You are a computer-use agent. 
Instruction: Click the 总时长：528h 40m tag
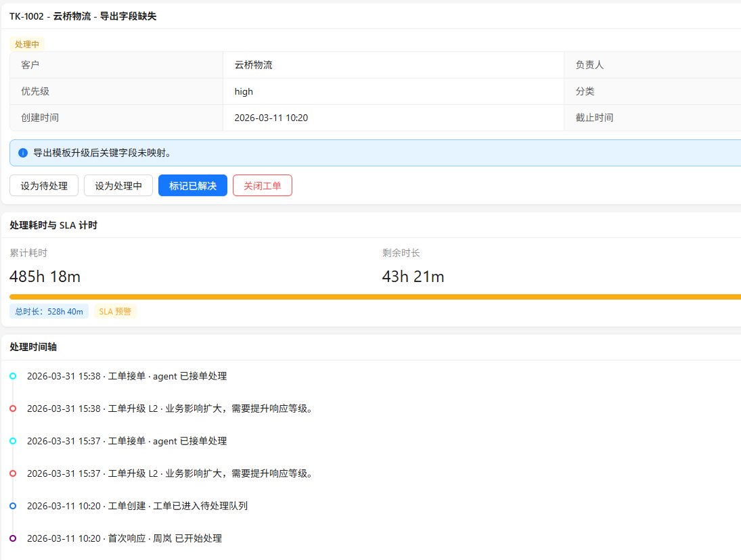(49, 312)
